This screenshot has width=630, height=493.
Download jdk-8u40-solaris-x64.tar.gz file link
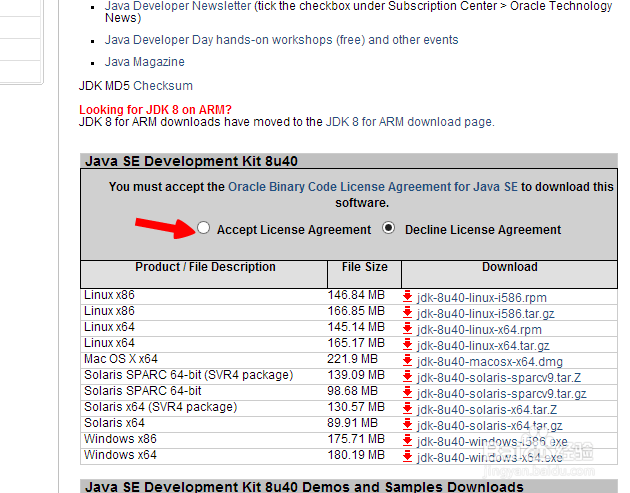[490, 426]
